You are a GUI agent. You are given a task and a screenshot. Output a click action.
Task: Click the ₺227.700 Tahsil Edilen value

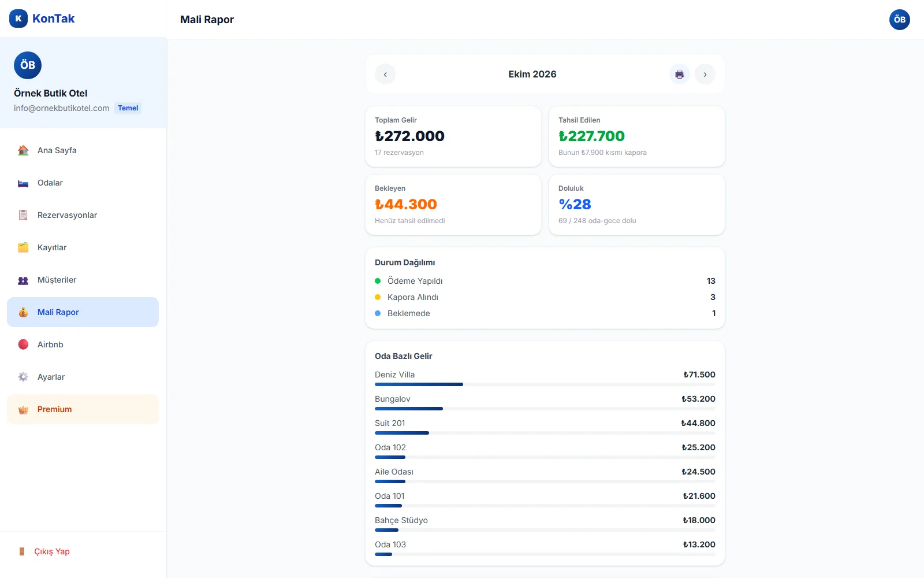(x=591, y=136)
